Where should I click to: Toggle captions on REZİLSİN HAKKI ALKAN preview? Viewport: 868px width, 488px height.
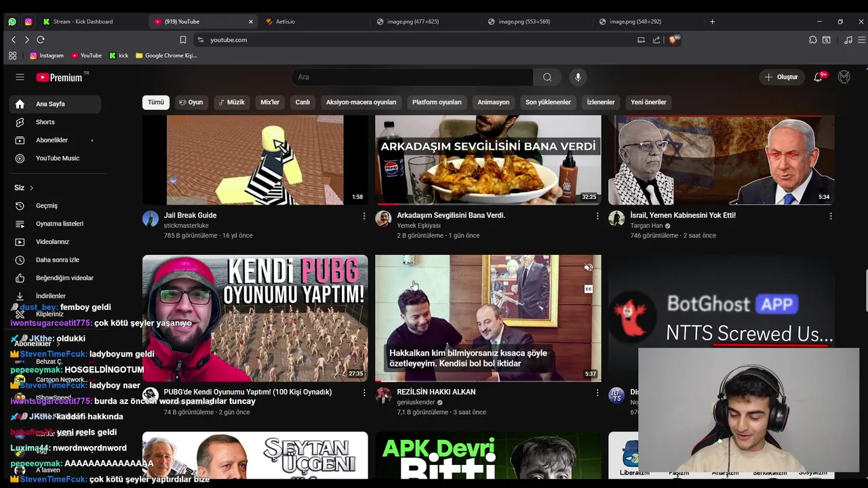point(589,289)
